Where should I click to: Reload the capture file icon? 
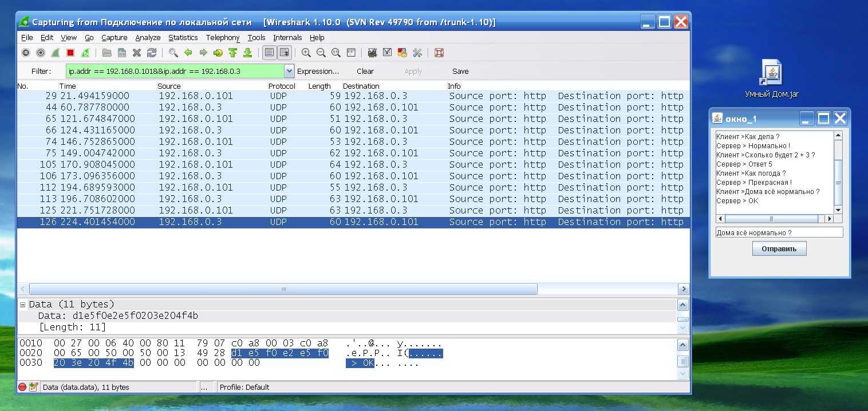[x=152, y=53]
